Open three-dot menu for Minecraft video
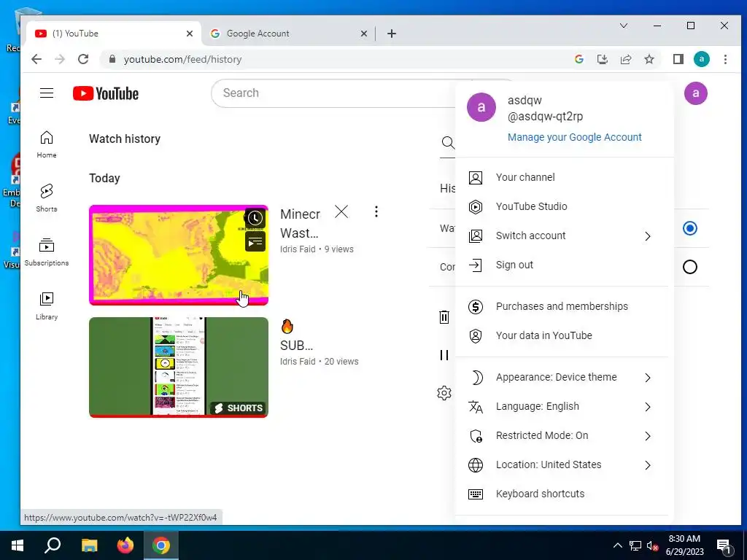The image size is (747, 560). click(376, 211)
